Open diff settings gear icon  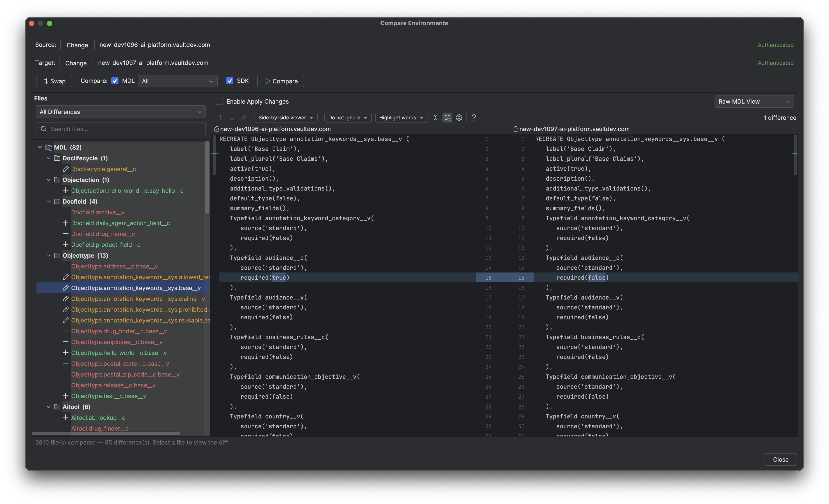pos(459,117)
